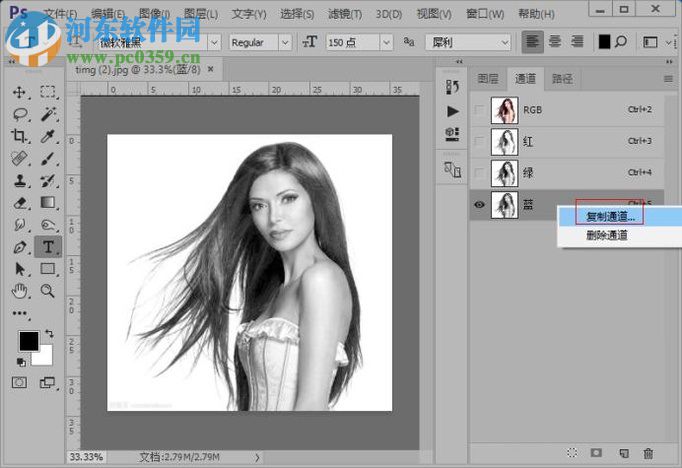Click the delete channel trash icon
Image resolution: width=682 pixels, height=468 pixels.
click(648, 453)
